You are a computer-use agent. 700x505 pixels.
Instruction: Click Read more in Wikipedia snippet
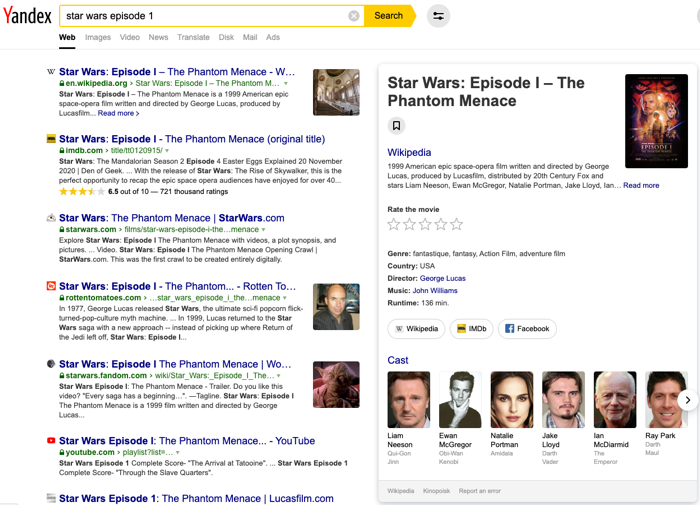pyautogui.click(x=118, y=113)
